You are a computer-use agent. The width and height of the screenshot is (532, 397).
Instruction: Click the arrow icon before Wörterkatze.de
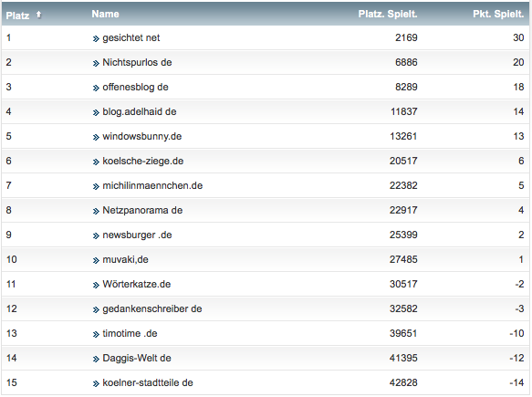[x=96, y=286]
